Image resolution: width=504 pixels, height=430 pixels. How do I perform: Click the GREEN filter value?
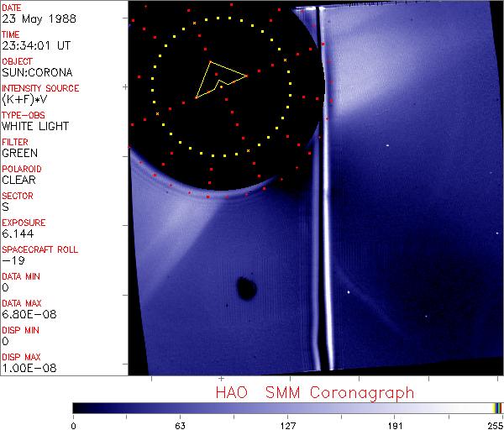[x=20, y=154]
